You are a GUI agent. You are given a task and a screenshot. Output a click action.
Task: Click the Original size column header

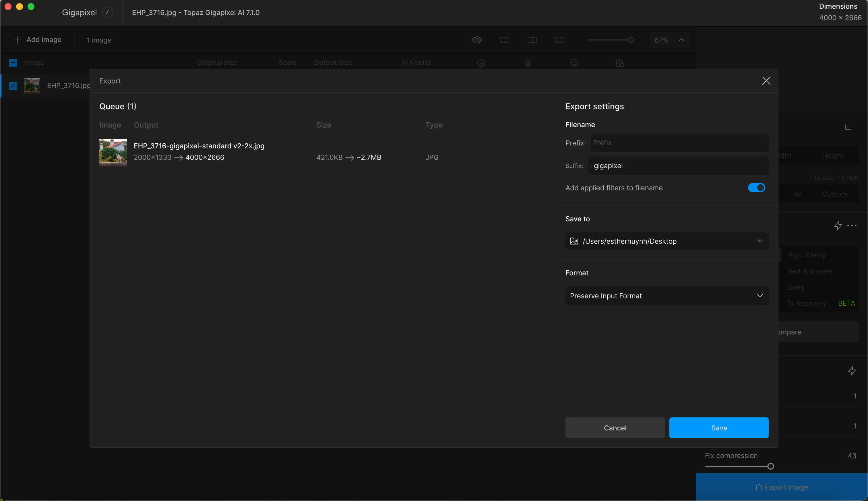coord(217,63)
